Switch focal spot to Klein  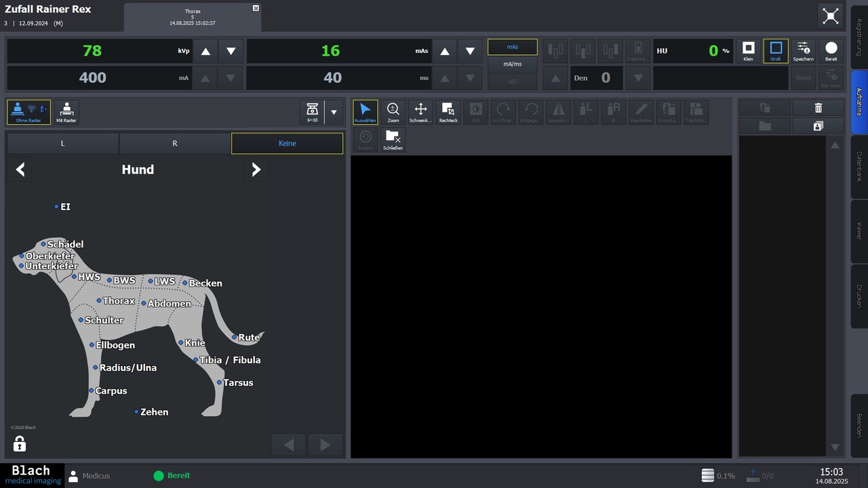[748, 51]
